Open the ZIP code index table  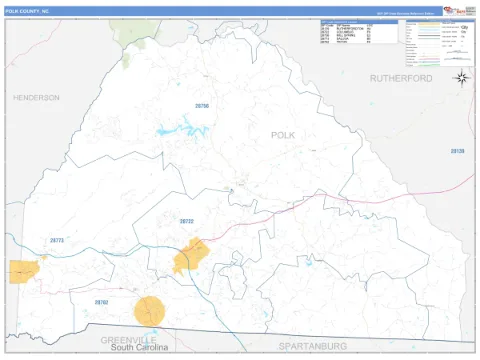click(359, 32)
